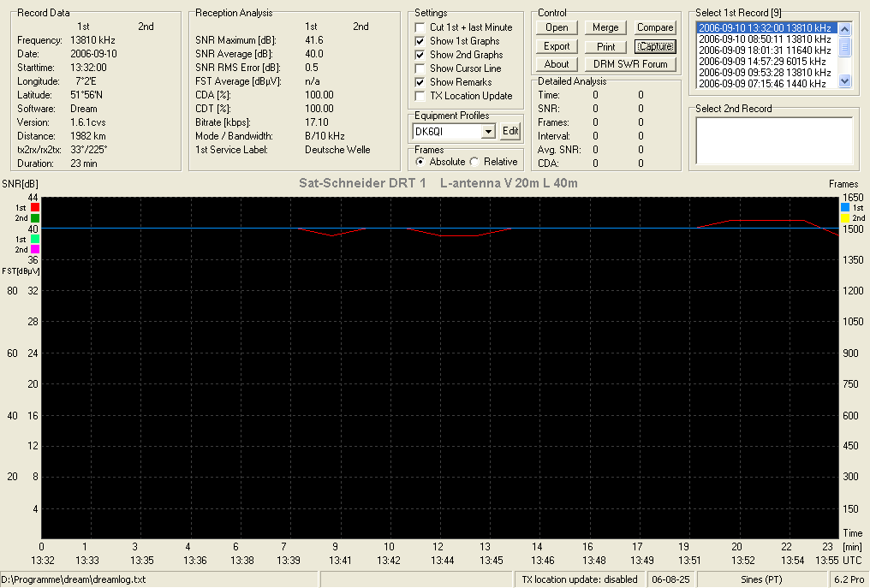Click the yellow 2nd Frames color swatch

[x=845, y=218]
